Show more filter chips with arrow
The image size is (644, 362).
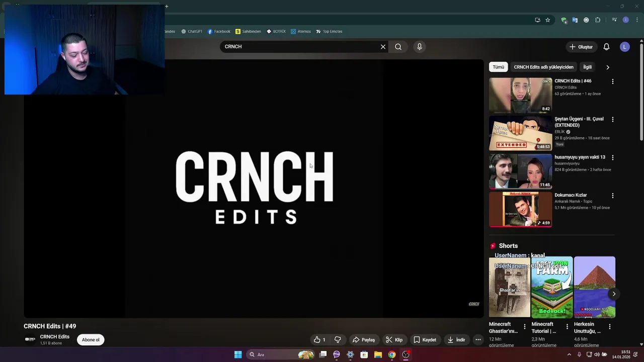tap(607, 67)
